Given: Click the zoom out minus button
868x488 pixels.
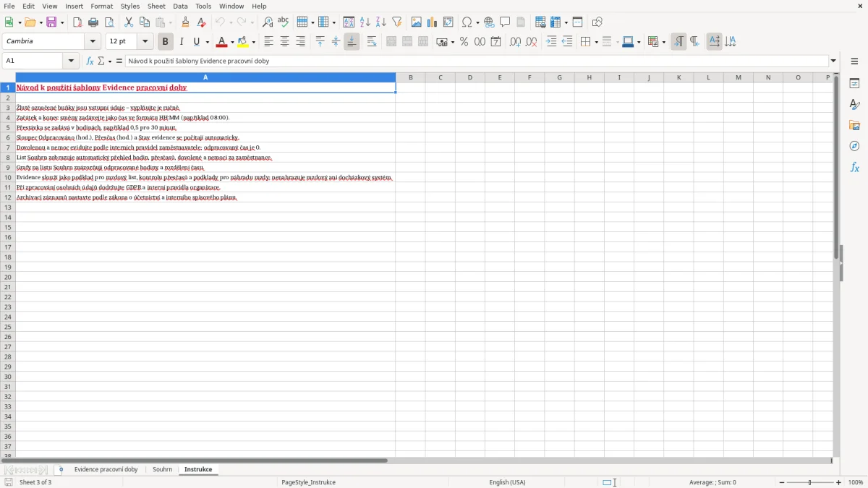Looking at the screenshot, I should 782,482.
